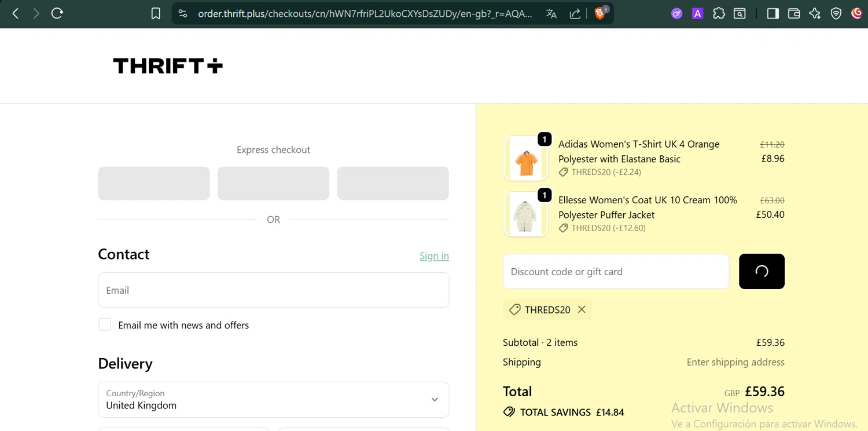Open the VPN shield icon

point(836,13)
